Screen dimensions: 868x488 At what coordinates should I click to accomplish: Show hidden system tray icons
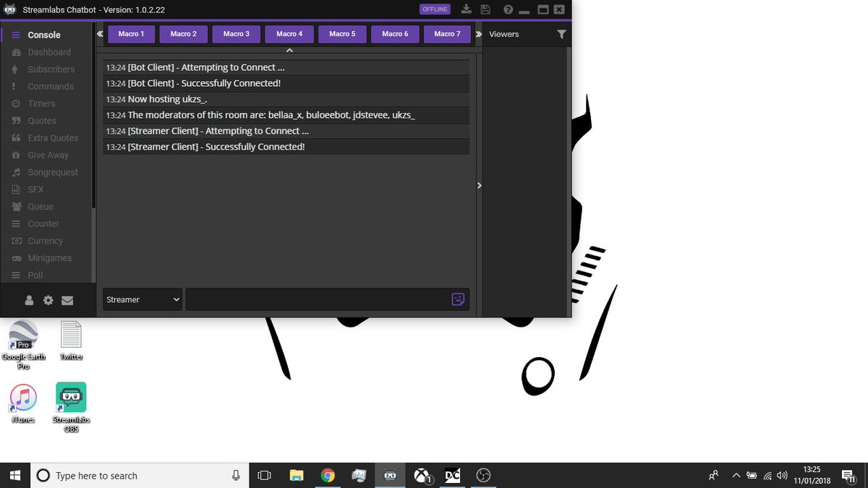(x=736, y=476)
